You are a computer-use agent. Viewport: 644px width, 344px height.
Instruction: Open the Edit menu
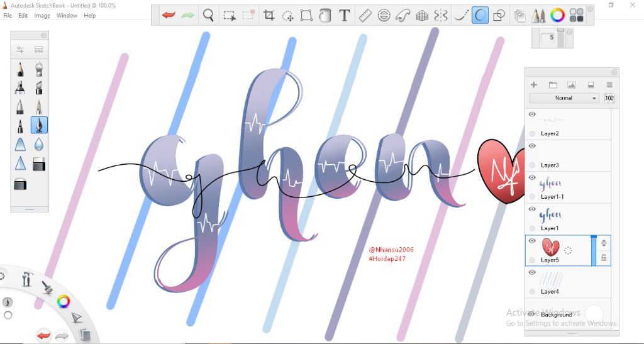click(x=23, y=16)
